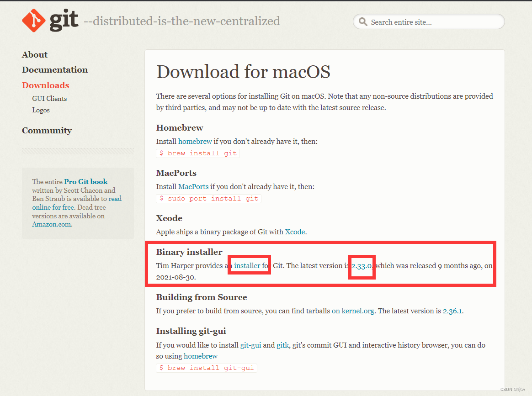Screen dimensions: 532x396
Task: Follow homebrew link under Homebrew heading
Action: (195, 142)
